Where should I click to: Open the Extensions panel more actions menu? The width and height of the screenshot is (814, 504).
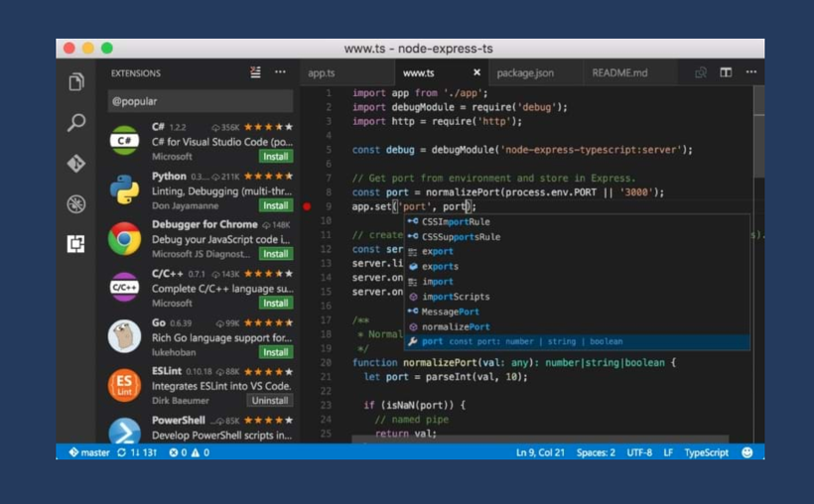click(281, 72)
